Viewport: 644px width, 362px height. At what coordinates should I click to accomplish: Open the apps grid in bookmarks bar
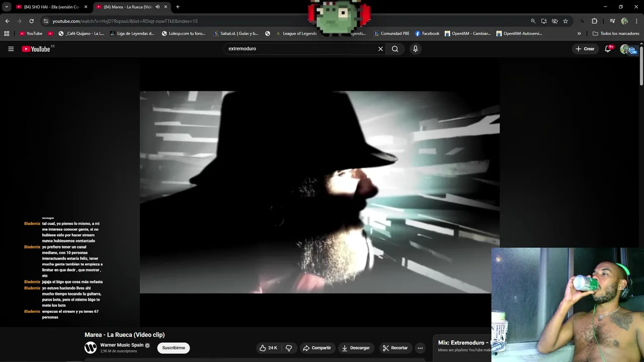(7, 34)
